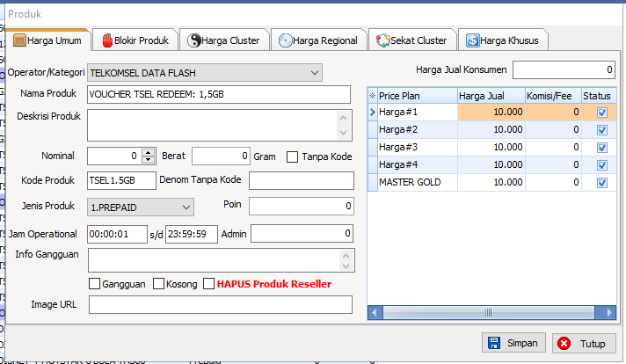Screen dimensions: 626x364
Task: Toggle the MASTER GOLD Status checkbox
Action: coord(602,183)
